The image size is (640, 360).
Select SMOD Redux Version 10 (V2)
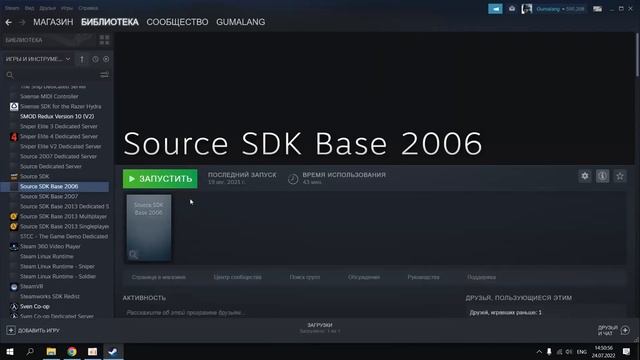coord(57,116)
